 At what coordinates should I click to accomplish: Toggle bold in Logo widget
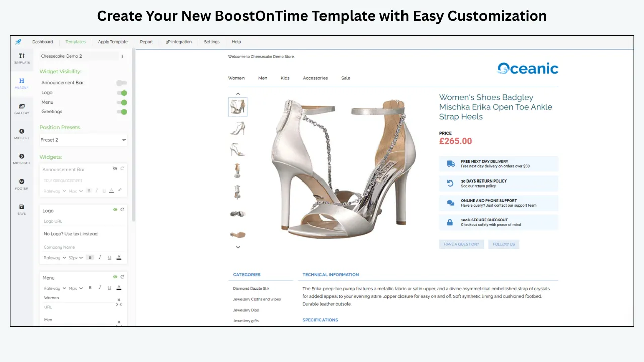[90, 258]
